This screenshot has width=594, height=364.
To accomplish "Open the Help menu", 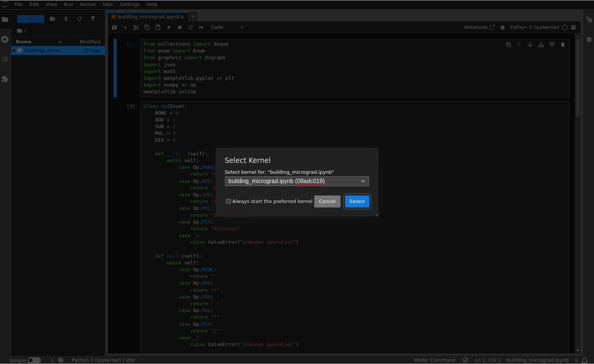I will pos(152,4).
